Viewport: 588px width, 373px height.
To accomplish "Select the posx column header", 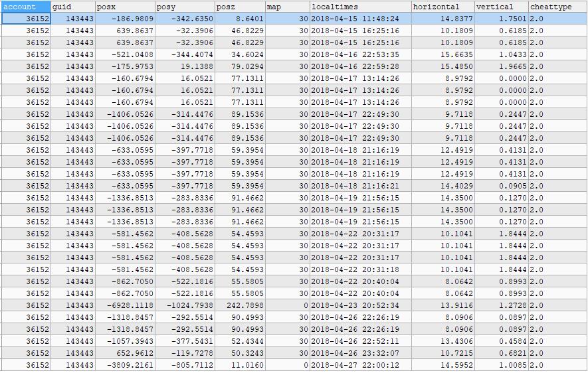I will 125,7.
